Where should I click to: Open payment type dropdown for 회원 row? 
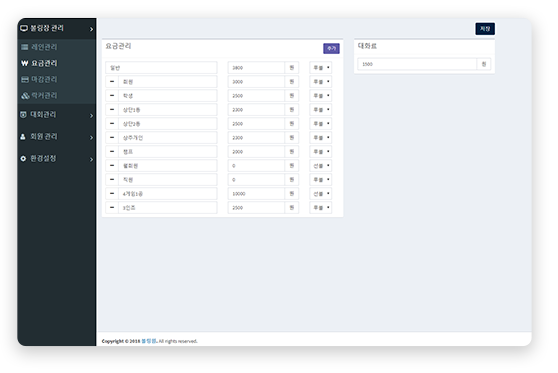point(321,82)
